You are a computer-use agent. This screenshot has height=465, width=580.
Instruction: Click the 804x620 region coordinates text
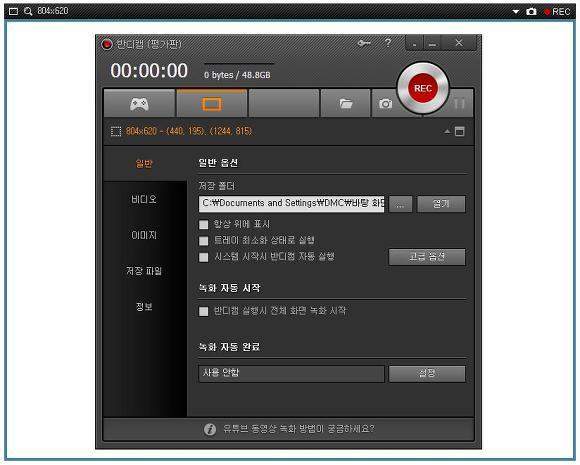click(189, 131)
